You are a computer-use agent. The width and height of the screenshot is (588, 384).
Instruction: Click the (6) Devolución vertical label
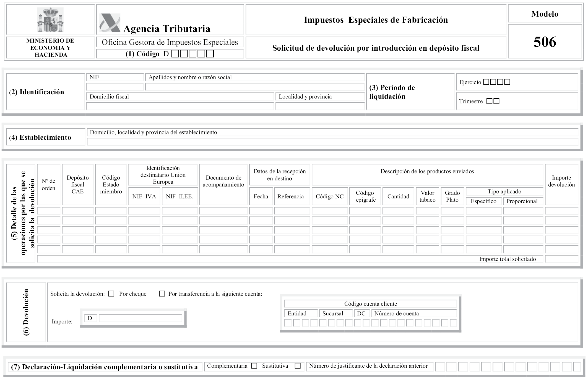pos(26,312)
